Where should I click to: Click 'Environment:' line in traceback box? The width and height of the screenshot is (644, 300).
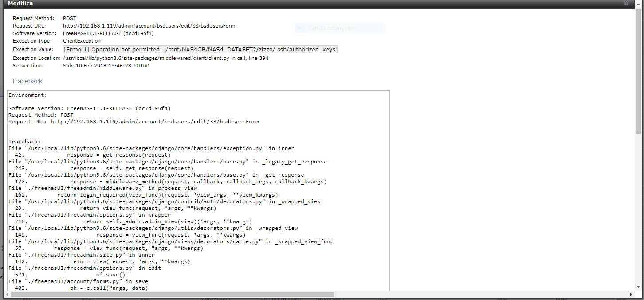pos(28,95)
